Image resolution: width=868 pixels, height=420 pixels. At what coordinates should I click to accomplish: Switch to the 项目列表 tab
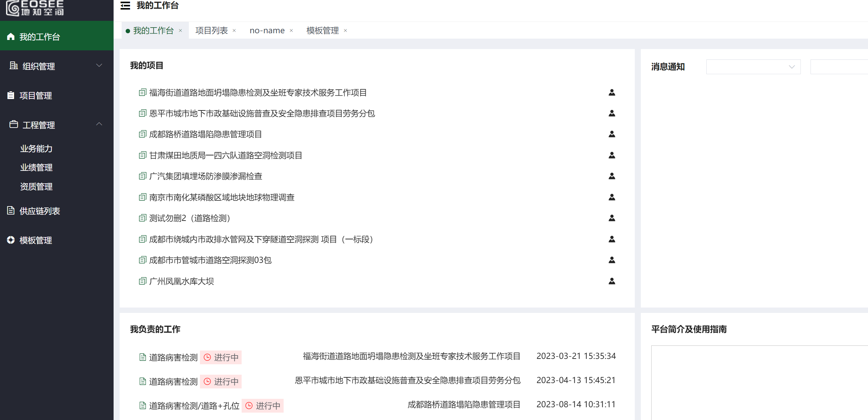(x=212, y=30)
